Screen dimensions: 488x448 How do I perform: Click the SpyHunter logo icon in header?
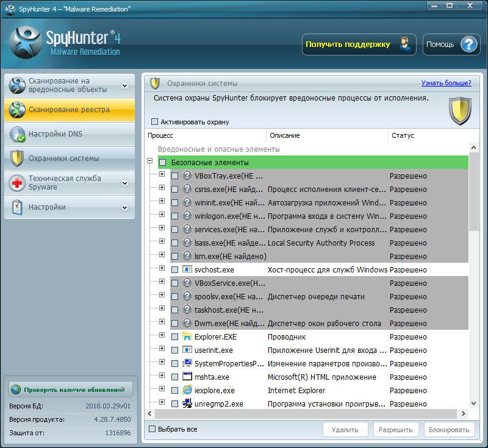[x=26, y=43]
